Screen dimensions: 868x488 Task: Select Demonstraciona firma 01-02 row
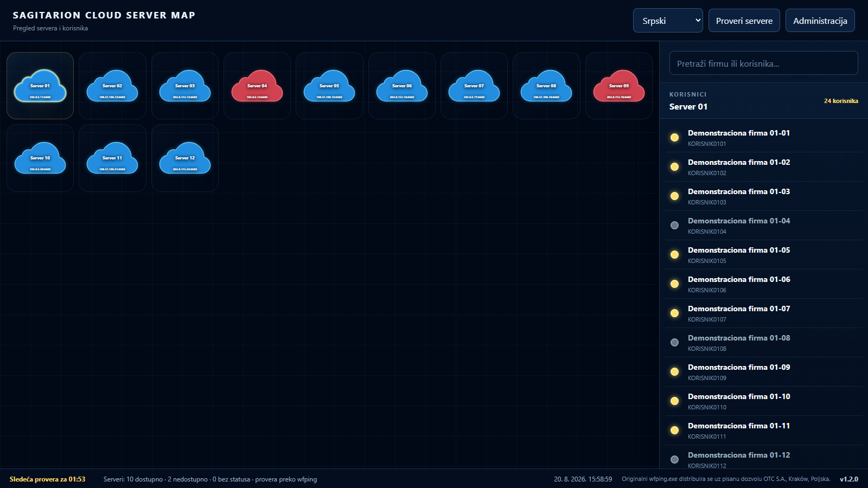(764, 167)
